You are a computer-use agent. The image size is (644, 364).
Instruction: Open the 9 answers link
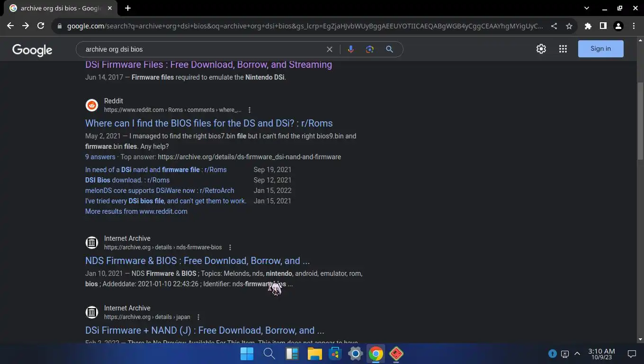click(100, 157)
